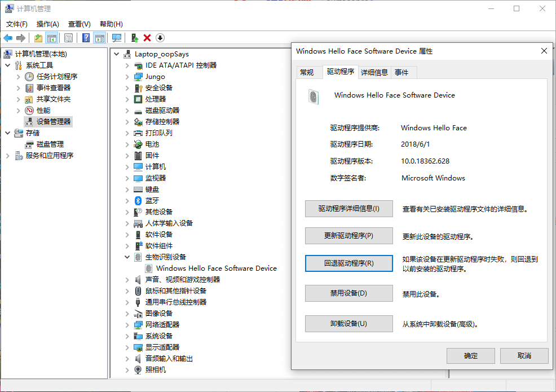This screenshot has width=556, height=392.
Task: Expand the 人体学输入设备 category
Action: [x=127, y=223]
